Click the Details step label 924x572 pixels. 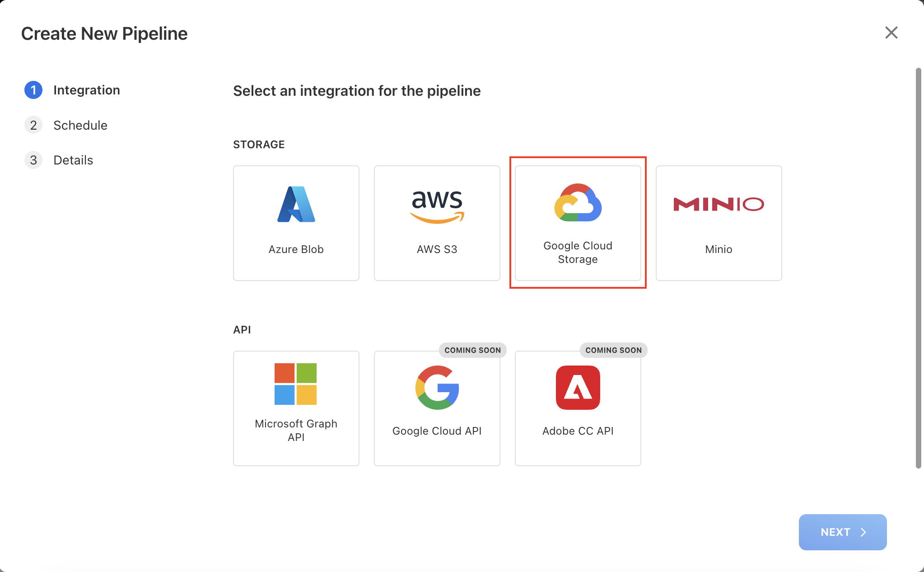(x=73, y=160)
